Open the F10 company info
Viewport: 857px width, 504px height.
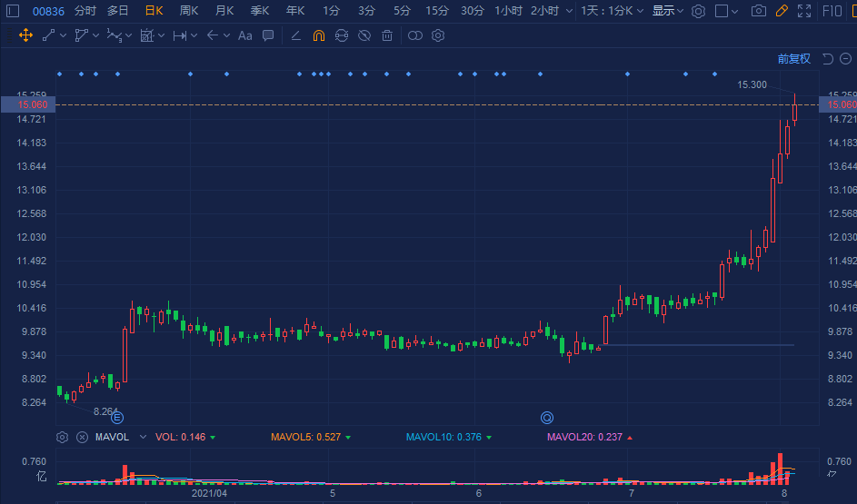pyautogui.click(x=832, y=11)
